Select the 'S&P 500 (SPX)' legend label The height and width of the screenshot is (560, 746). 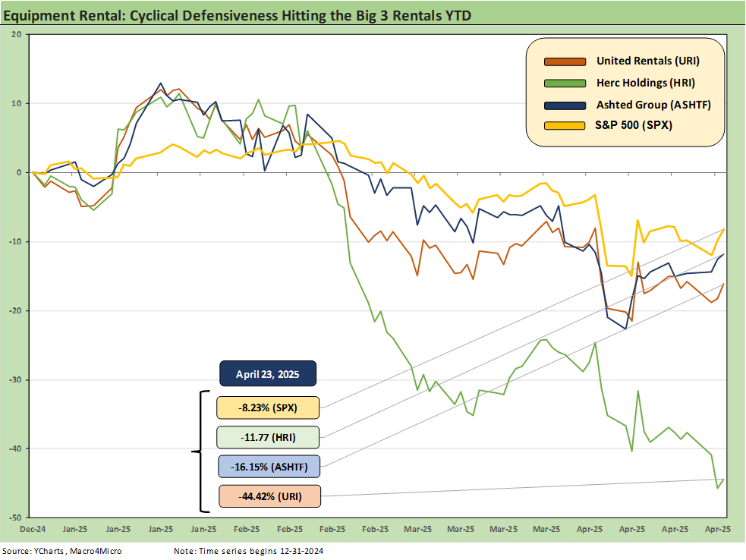coord(633,125)
